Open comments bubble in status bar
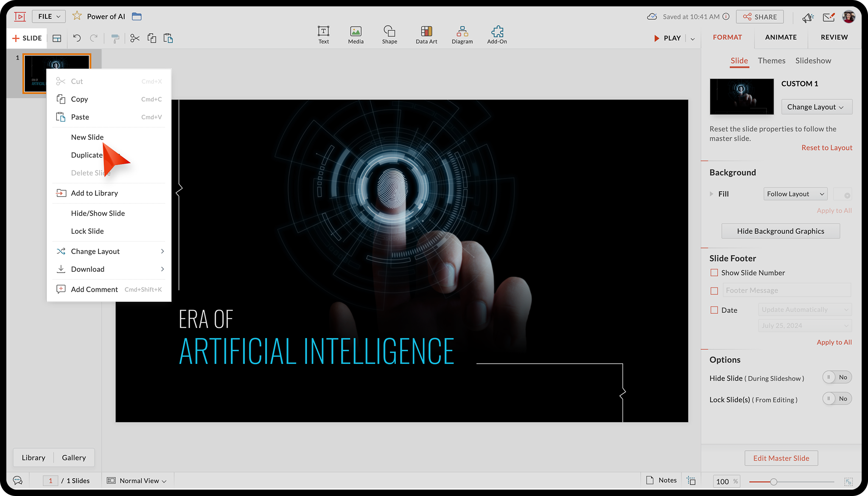 (17, 480)
